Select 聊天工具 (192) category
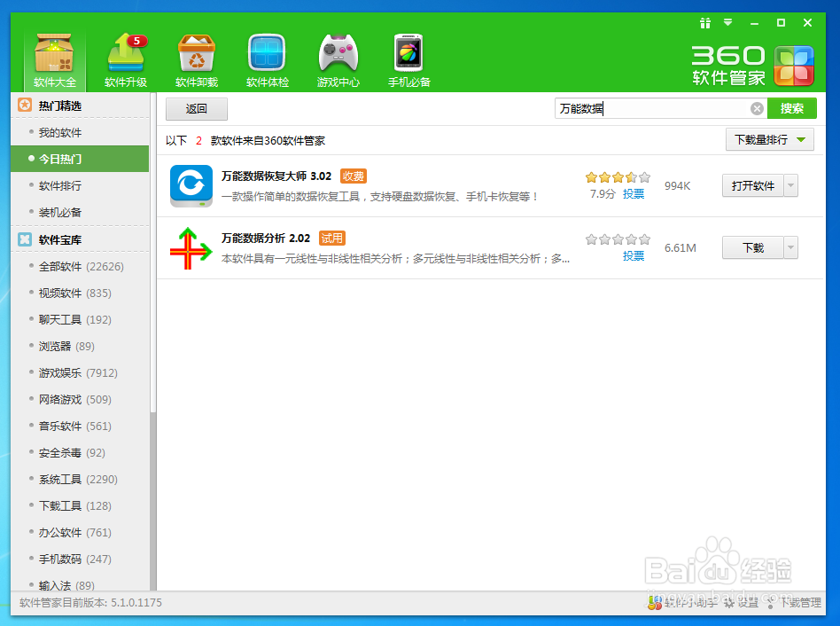 click(x=80, y=320)
